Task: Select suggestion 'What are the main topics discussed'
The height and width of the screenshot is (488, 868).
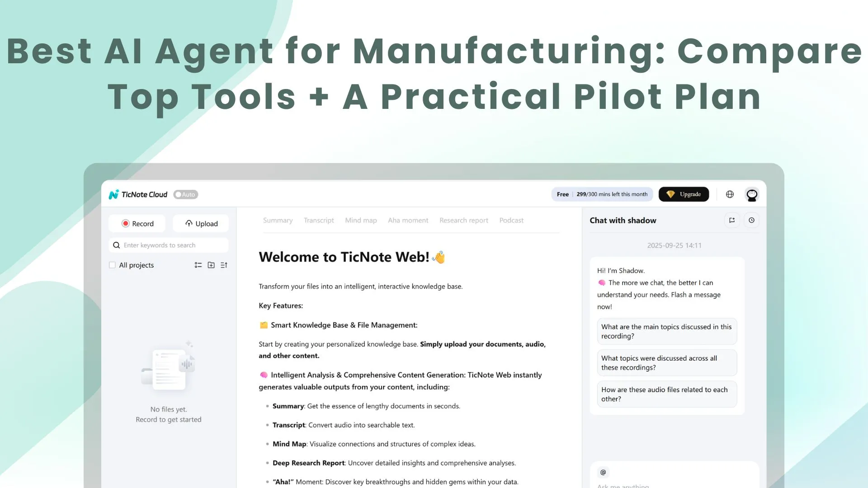Action: (667, 331)
